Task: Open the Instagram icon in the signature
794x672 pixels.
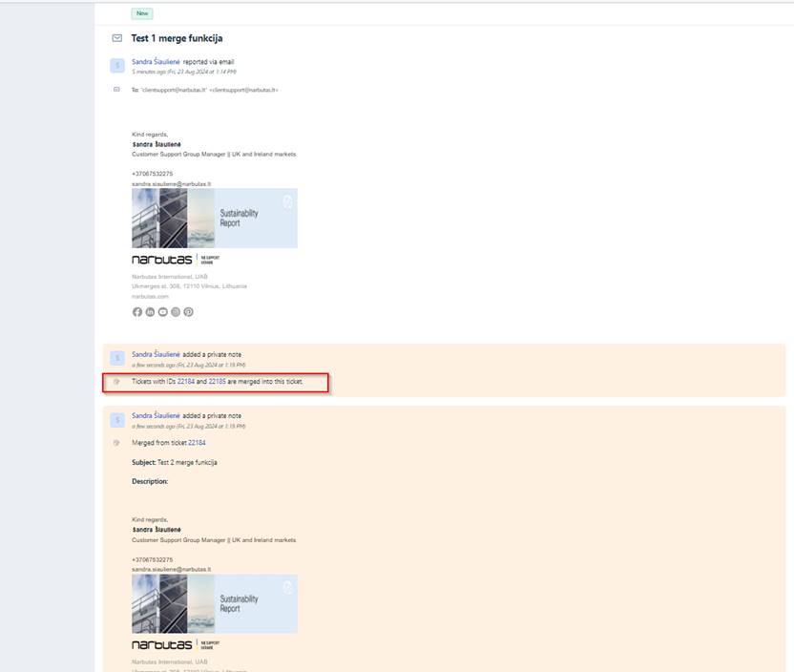Action: [x=176, y=312]
